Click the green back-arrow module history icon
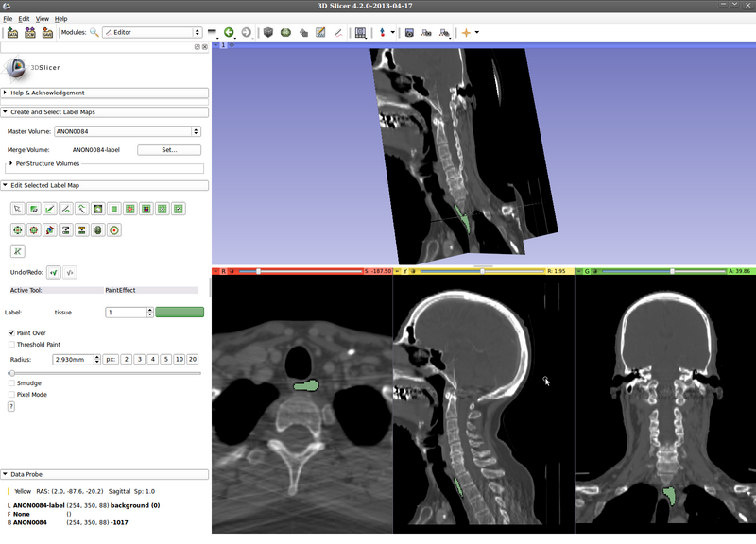Viewport: 756px width, 544px height. click(229, 32)
